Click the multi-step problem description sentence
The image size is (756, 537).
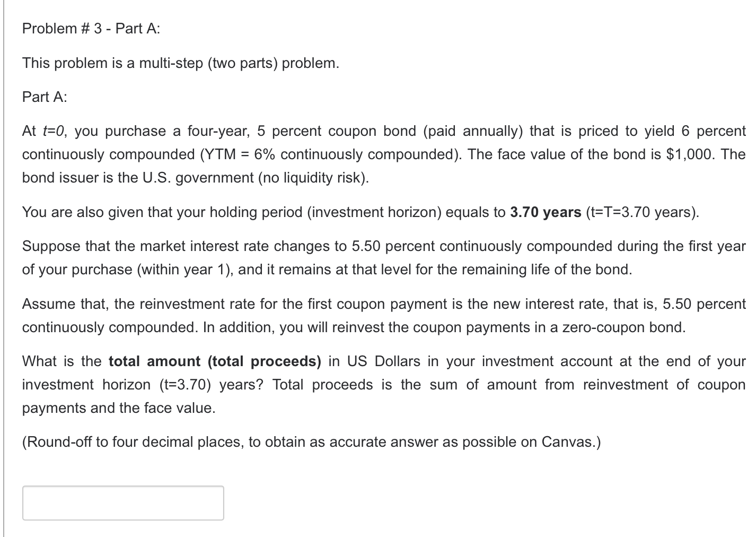click(x=180, y=63)
